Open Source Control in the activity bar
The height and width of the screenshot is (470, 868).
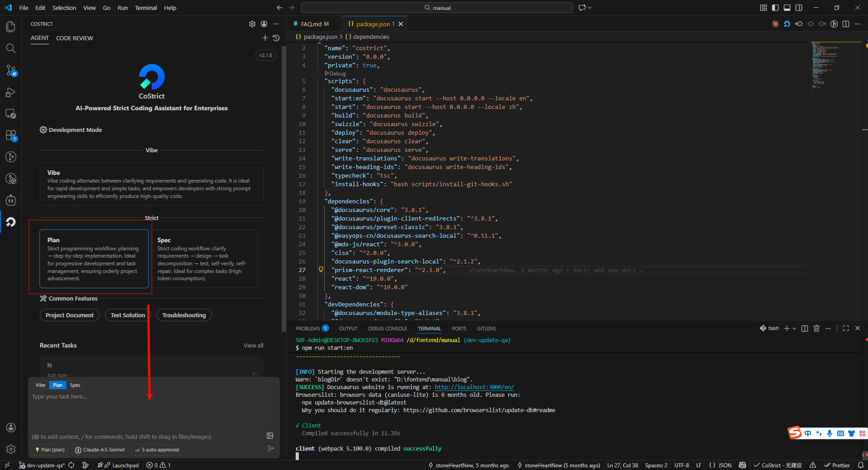pos(11,70)
